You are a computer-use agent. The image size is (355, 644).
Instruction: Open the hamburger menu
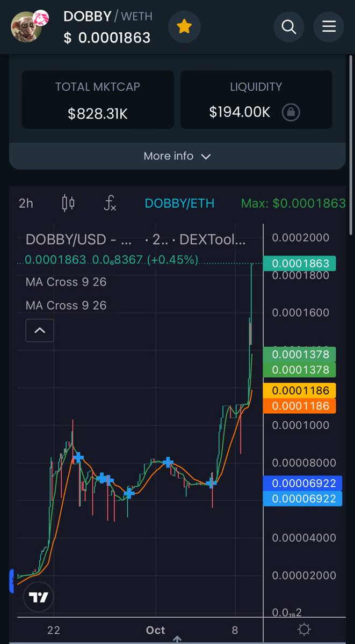pyautogui.click(x=329, y=27)
